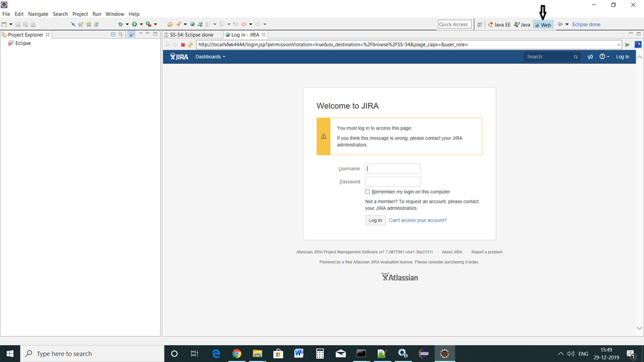Click the JIRA header Search field
644x362 pixels.
tap(552, 57)
